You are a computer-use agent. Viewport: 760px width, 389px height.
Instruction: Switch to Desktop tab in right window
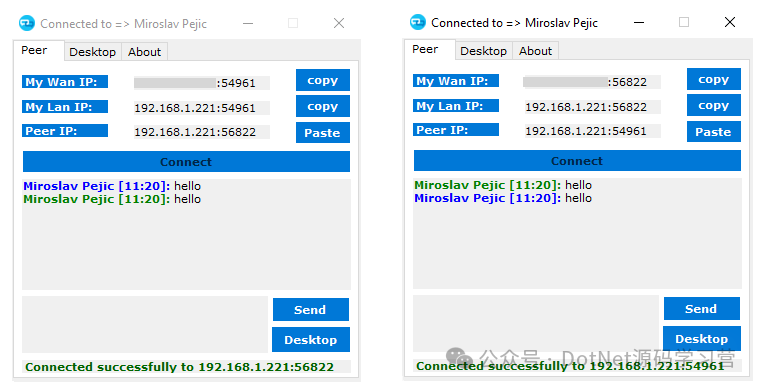tap(484, 51)
